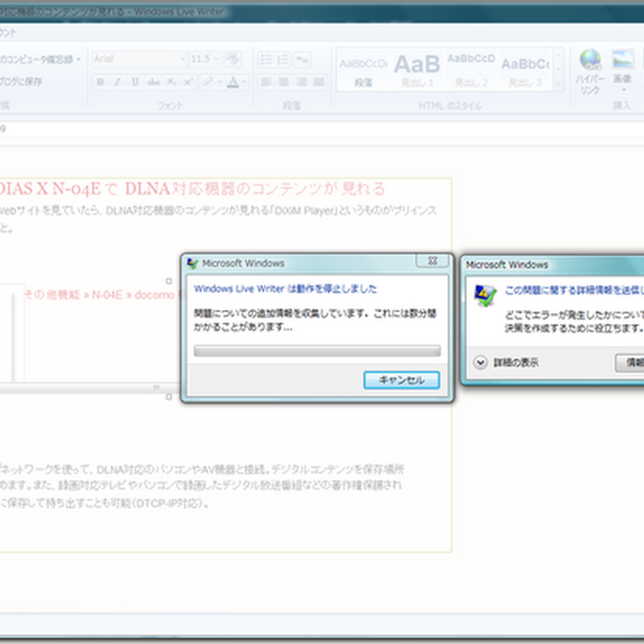Image resolution: width=644 pixels, height=644 pixels.
Task: Apply subscript formatting
Action: 171,82
